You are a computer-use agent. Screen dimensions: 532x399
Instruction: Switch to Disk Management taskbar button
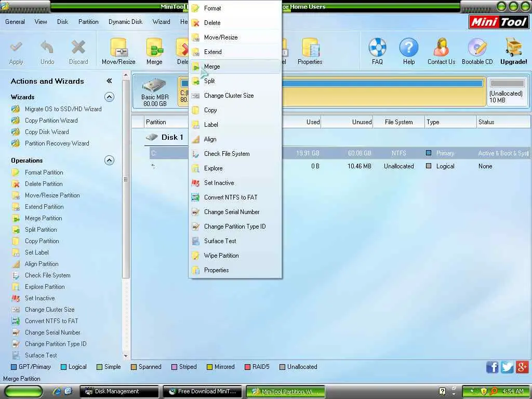[x=119, y=391]
